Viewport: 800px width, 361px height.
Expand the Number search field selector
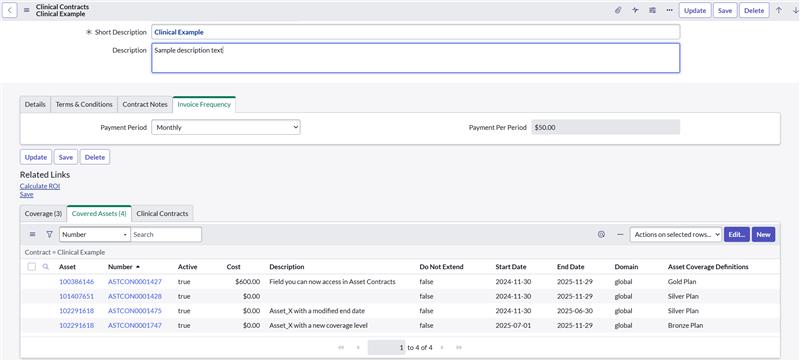pyautogui.click(x=95, y=235)
